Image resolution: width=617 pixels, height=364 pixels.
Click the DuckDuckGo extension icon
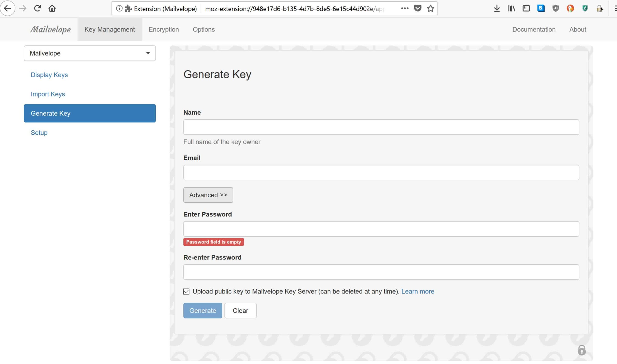570,9
